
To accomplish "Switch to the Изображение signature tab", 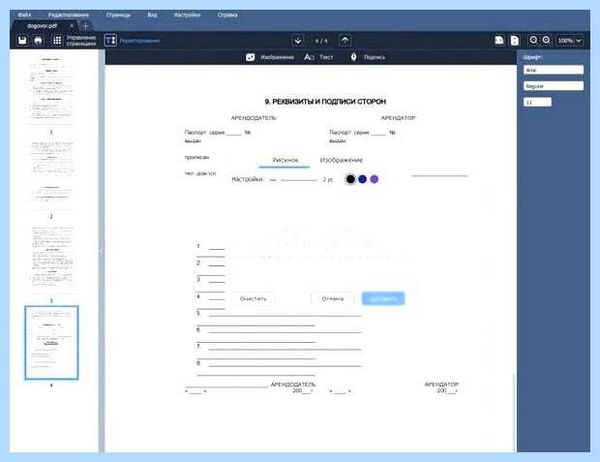I will 341,160.
